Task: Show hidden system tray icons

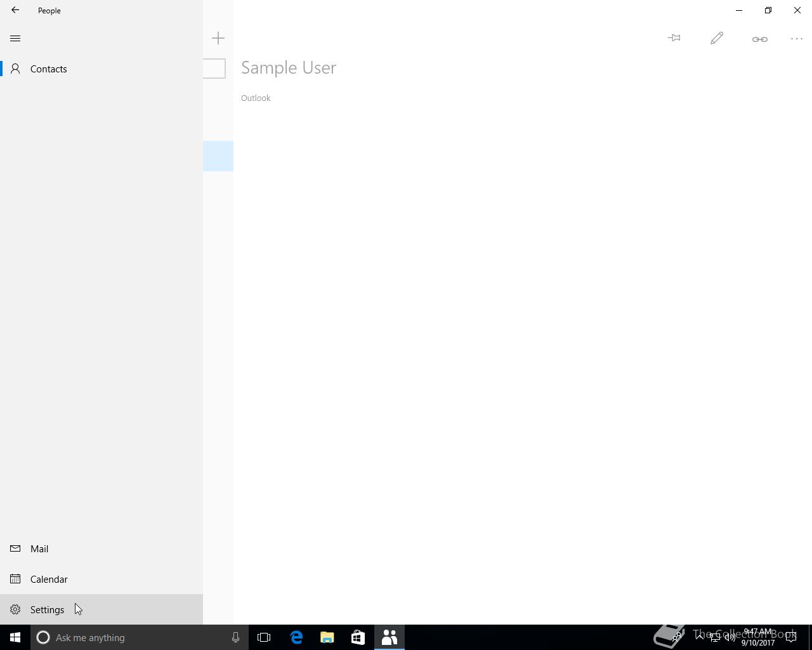Action: click(699, 637)
